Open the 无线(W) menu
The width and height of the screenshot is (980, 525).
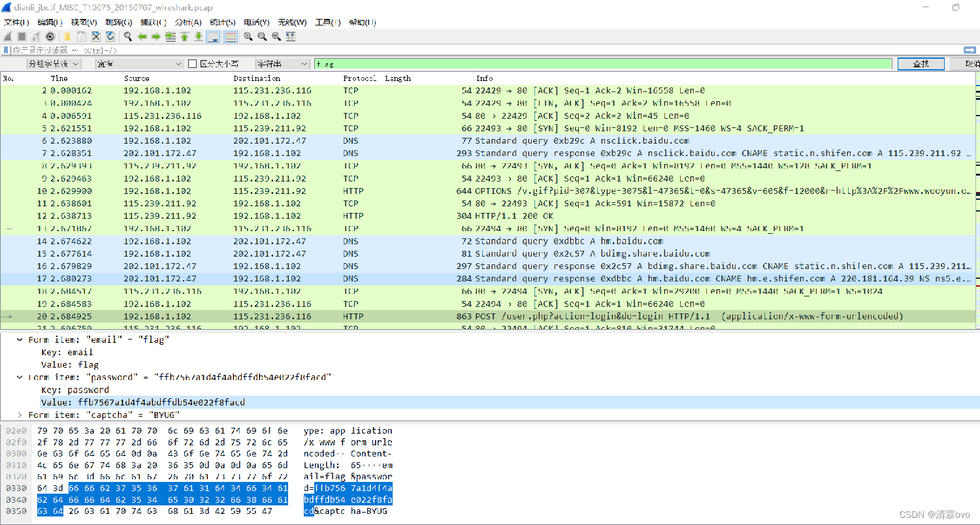point(292,22)
